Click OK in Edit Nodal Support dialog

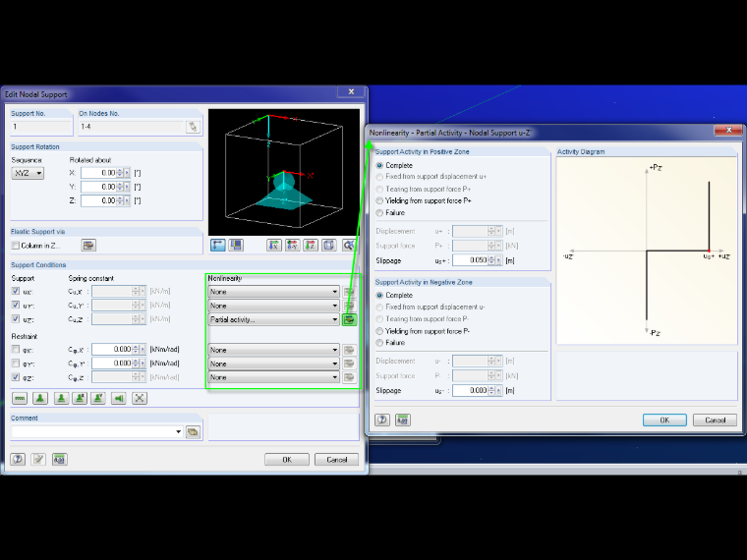point(287,460)
